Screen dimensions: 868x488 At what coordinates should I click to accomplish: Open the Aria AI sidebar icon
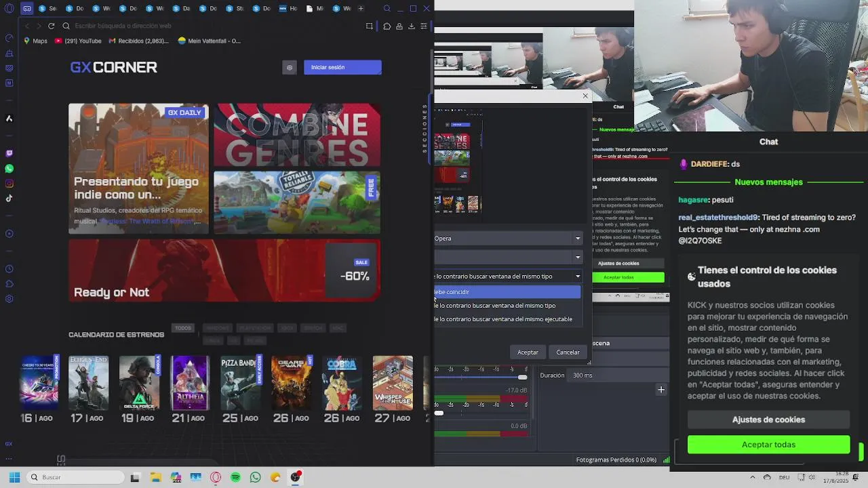[9, 119]
